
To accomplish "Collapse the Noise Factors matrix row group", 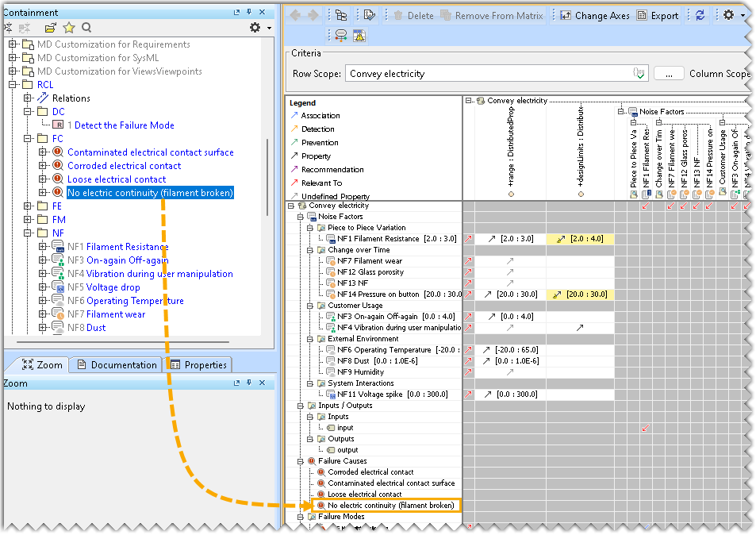I will tap(301, 217).
